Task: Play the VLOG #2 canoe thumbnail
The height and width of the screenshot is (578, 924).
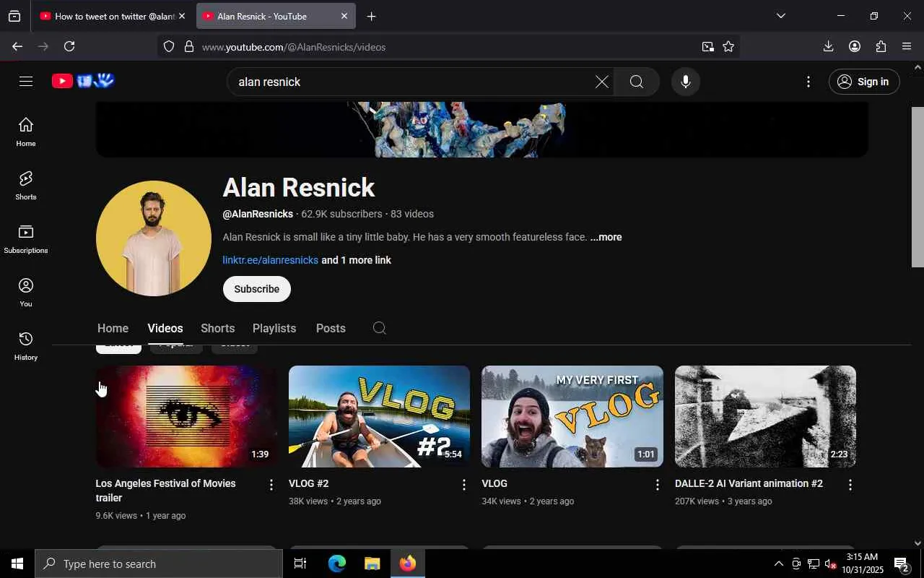Action: (379, 416)
